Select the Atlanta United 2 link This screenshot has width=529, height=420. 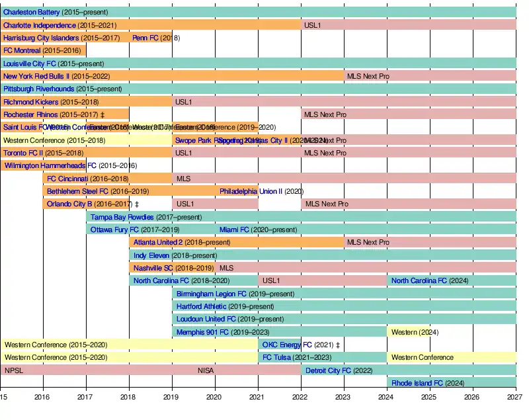pos(158,243)
